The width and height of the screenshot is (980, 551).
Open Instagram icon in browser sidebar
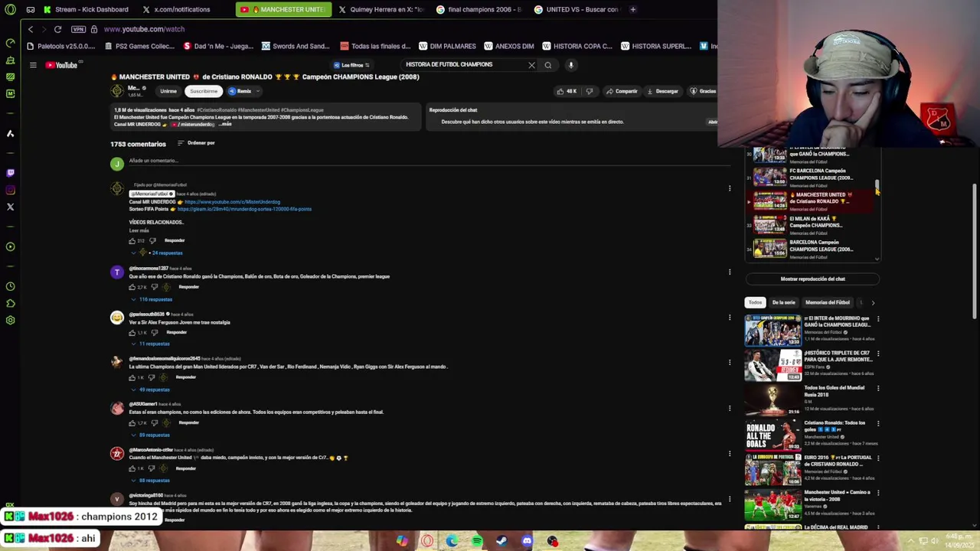[x=10, y=190]
